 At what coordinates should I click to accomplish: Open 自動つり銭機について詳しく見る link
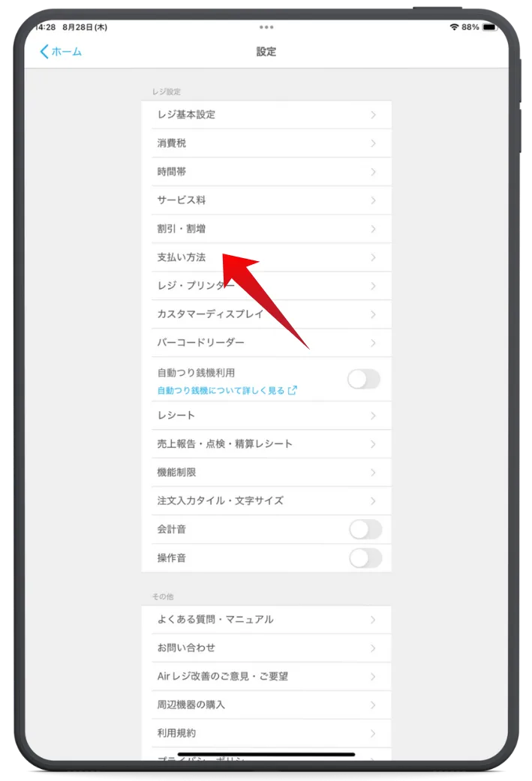[x=221, y=390]
